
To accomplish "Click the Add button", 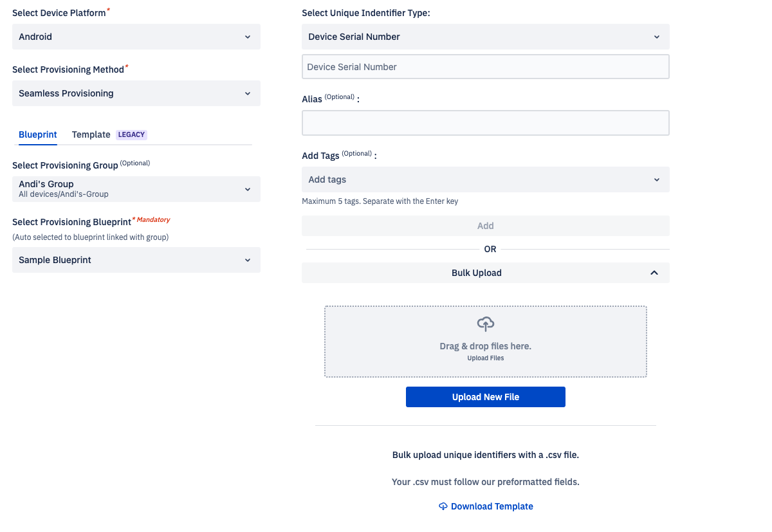I will pyautogui.click(x=486, y=226).
